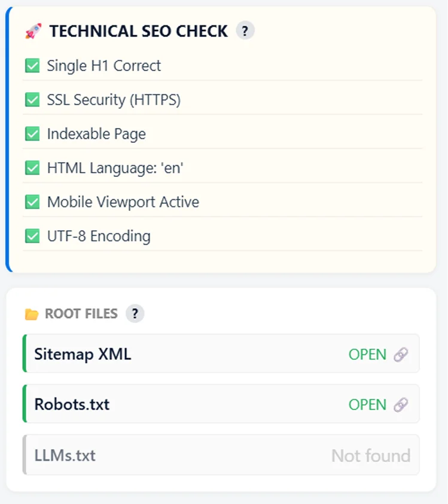448x504 pixels.
Task: Click the SSL Security green checkmark icon
Action: pyautogui.click(x=33, y=100)
